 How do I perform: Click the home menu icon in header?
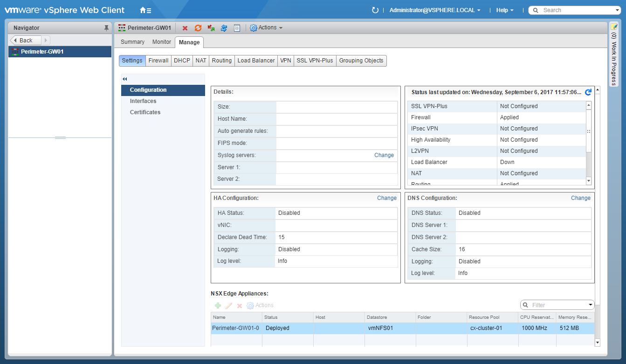pos(145,10)
